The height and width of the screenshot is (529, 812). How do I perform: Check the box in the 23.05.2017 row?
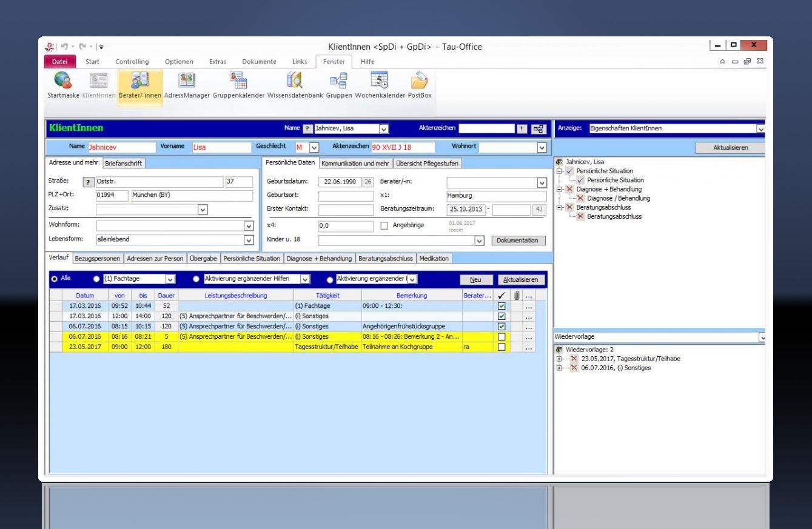502,347
